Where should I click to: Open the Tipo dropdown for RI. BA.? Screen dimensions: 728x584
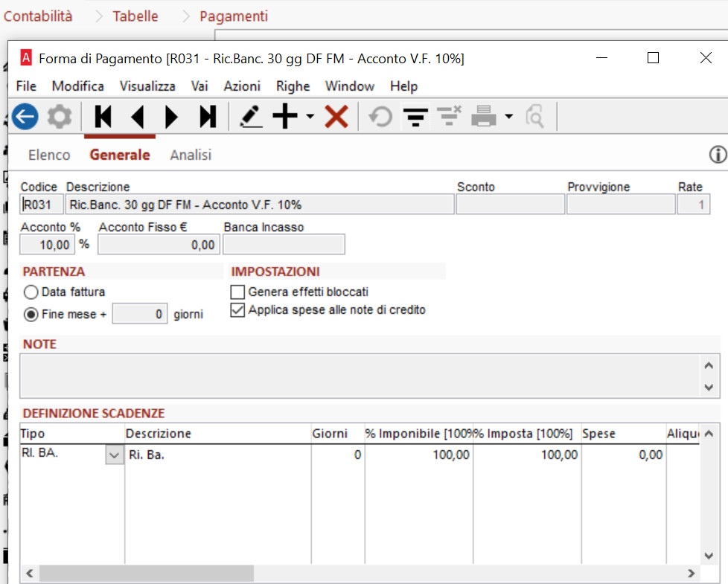coord(114,455)
